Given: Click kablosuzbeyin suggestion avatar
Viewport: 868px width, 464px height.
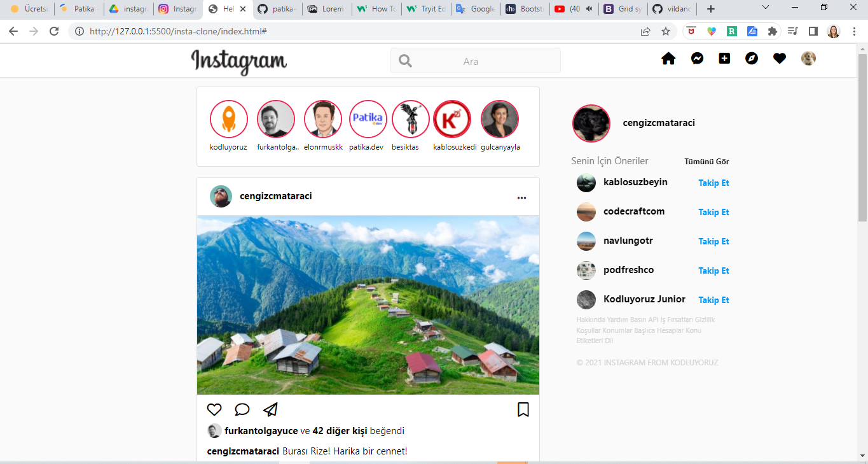Looking at the screenshot, I should pyautogui.click(x=586, y=183).
